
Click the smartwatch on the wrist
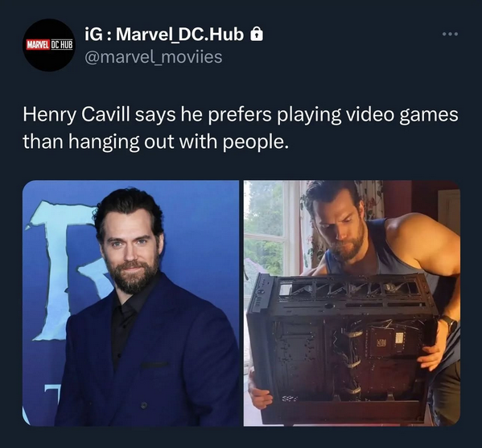[x=449, y=324]
